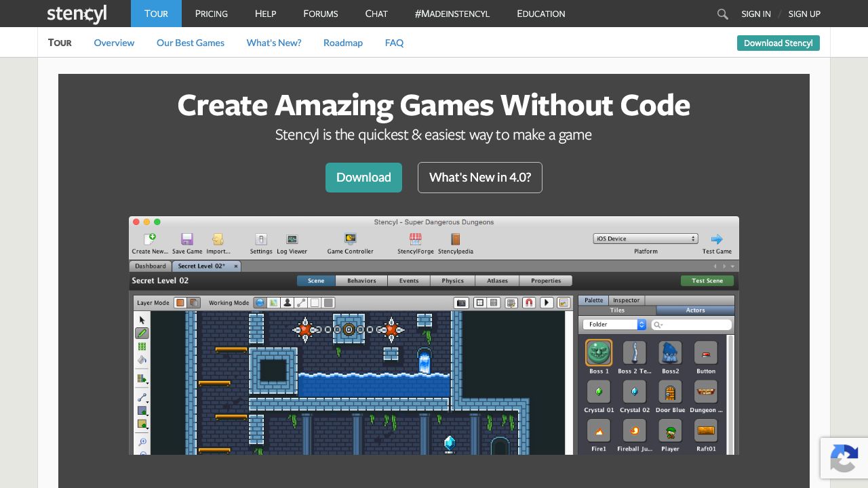Open the Roadmap link

[x=343, y=43]
